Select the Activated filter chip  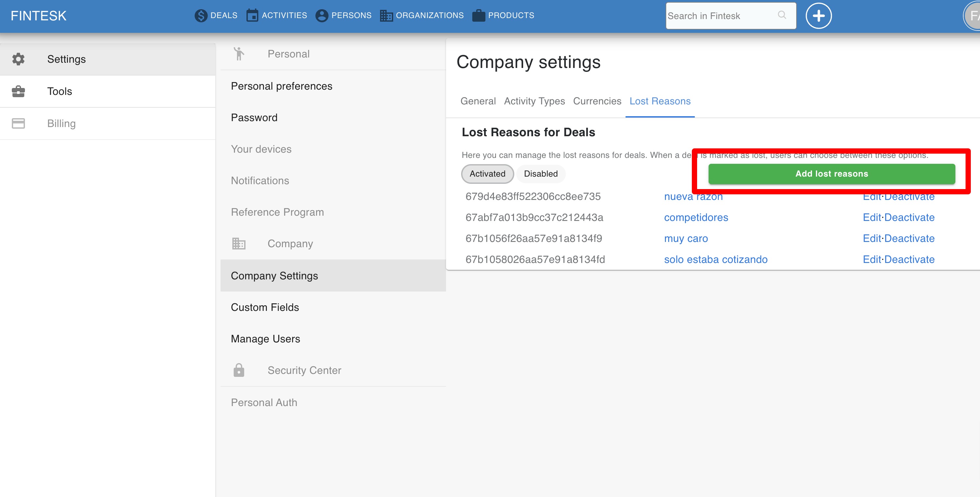tap(487, 174)
